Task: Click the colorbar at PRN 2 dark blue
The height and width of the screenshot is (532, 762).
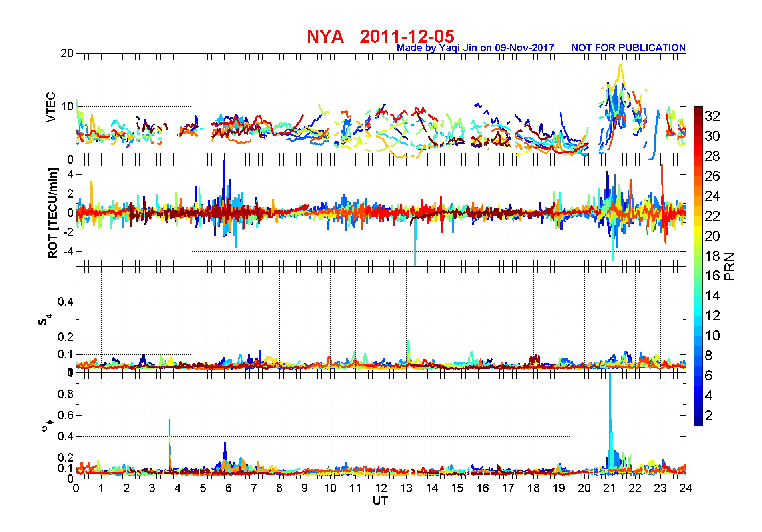Action: pyautogui.click(x=698, y=416)
